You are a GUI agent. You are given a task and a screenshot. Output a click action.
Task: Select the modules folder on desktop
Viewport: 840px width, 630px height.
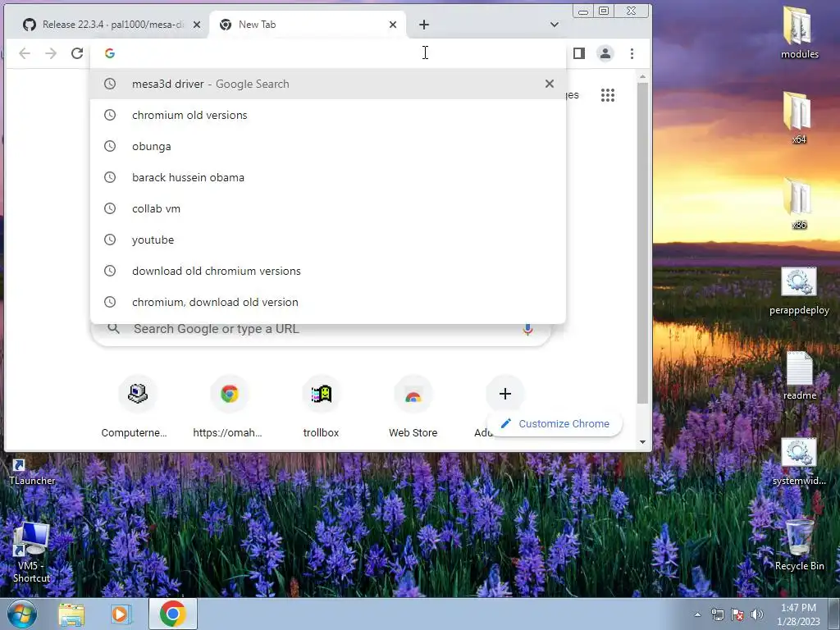(799, 32)
